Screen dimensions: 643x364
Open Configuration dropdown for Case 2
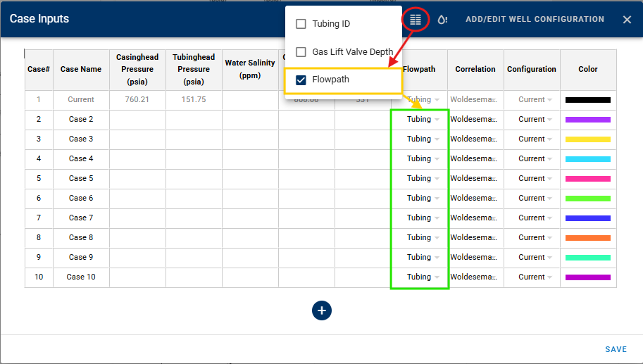click(x=535, y=119)
